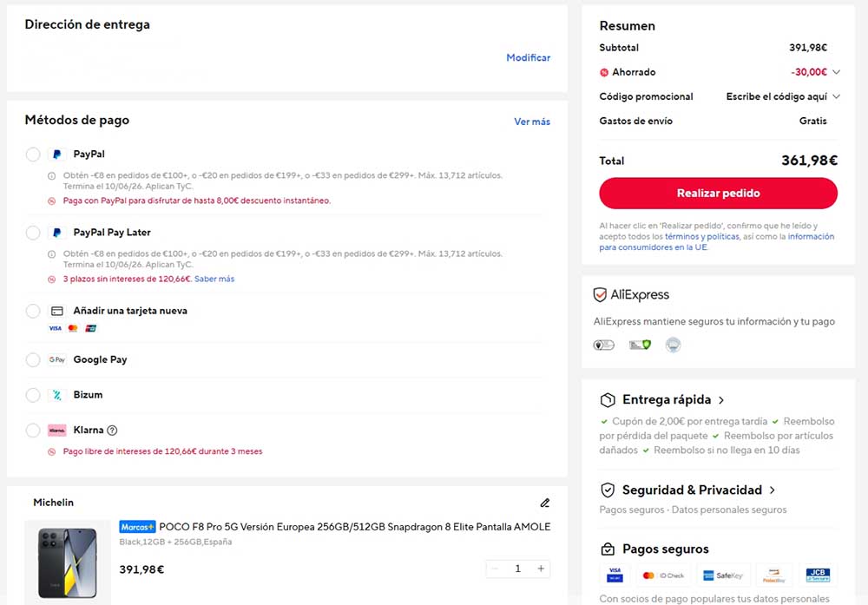The width and height of the screenshot is (868, 605).
Task: Click the first security certification badge
Action: pyautogui.click(x=603, y=345)
